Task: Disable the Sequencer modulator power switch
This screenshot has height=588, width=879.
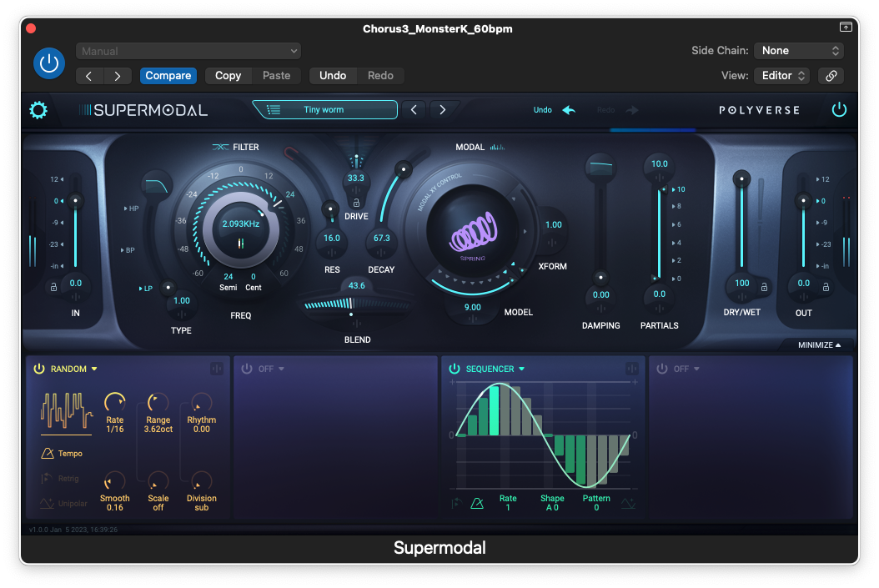Action: pos(455,369)
